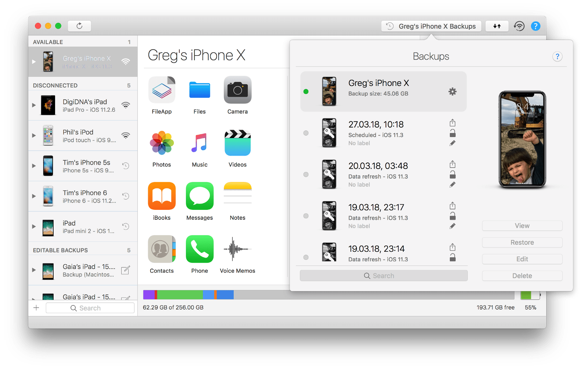Click the plus add button in sidebar

pos(36,308)
